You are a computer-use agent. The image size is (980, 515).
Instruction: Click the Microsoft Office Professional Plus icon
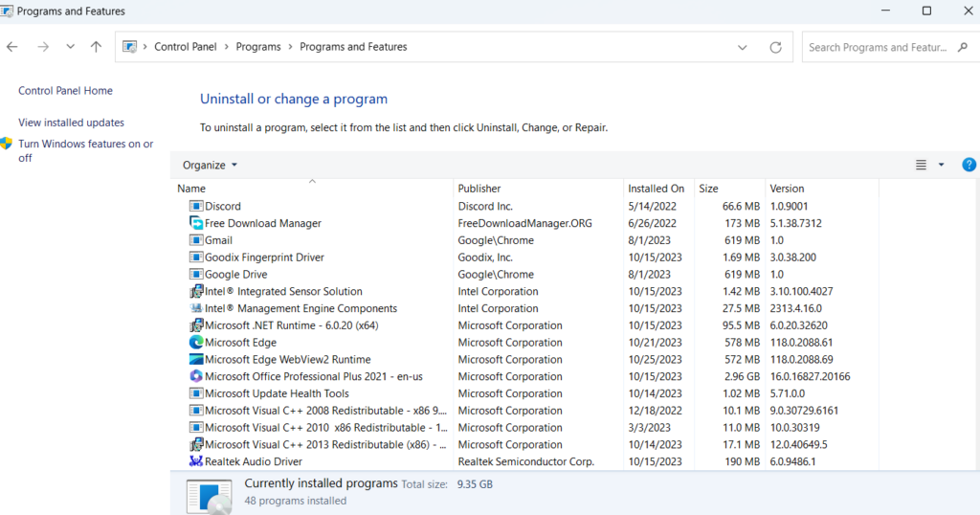(x=196, y=376)
